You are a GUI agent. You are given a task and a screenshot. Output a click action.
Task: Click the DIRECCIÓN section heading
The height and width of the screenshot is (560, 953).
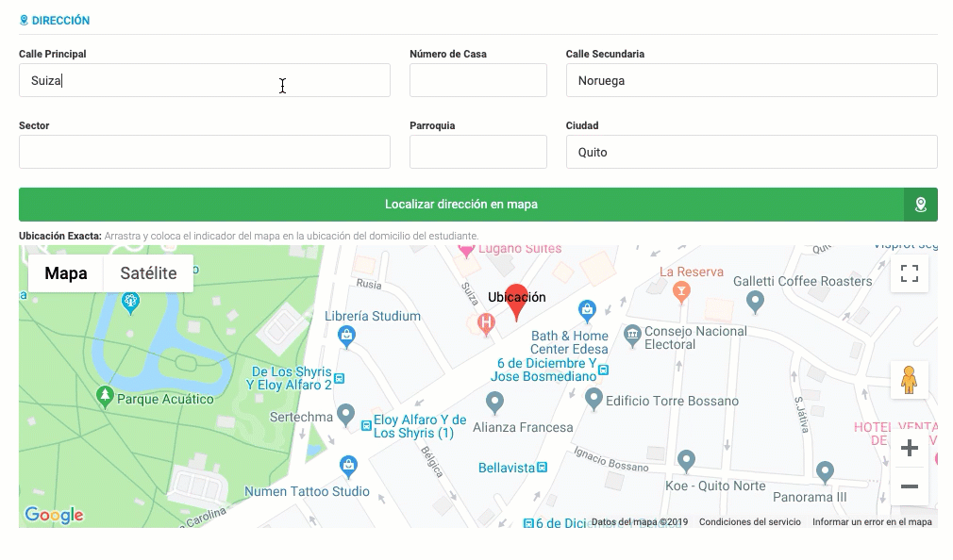tap(55, 21)
